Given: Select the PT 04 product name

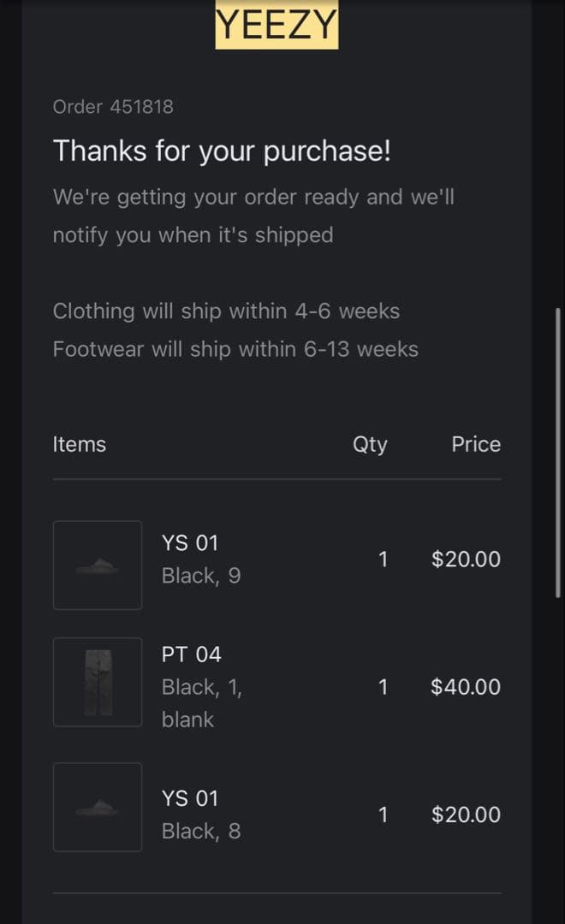Looking at the screenshot, I should [x=192, y=654].
